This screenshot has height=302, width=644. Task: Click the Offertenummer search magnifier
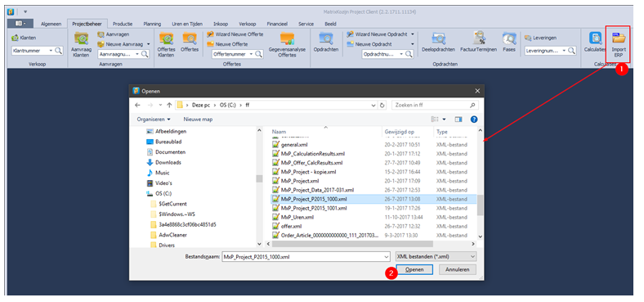coord(258,54)
